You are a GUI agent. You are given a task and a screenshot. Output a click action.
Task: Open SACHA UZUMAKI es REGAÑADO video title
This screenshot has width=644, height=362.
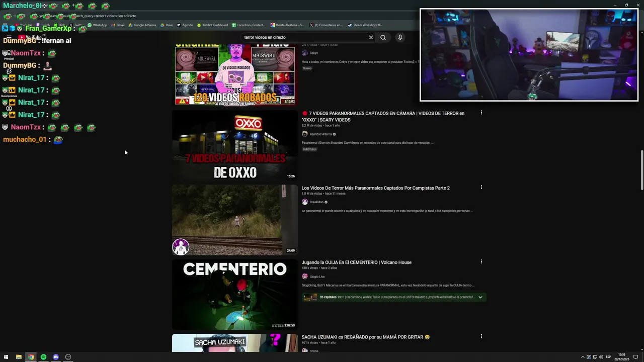tap(365, 337)
